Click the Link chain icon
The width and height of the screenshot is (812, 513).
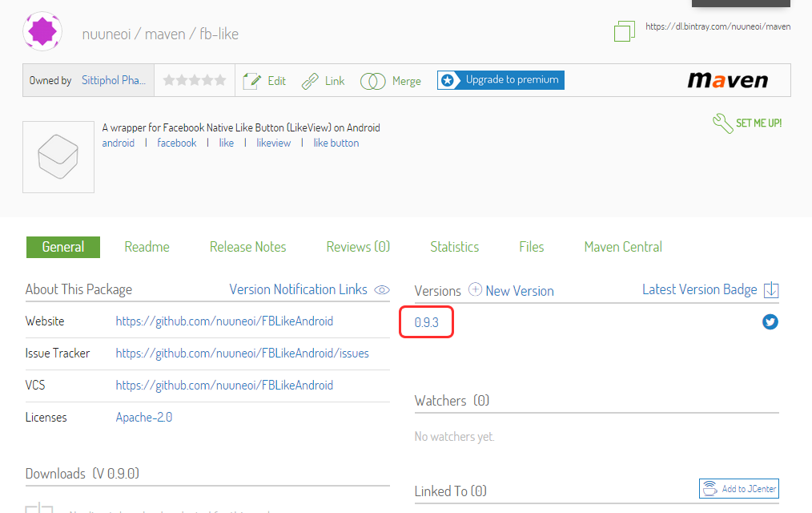click(310, 81)
